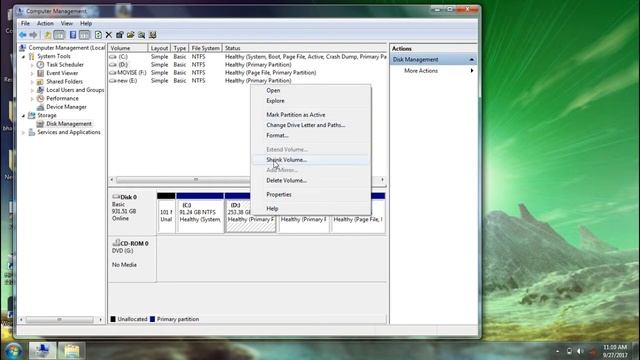Viewport: 640px width, 360px height.
Task: Sort by the Layout column header
Action: click(159, 48)
